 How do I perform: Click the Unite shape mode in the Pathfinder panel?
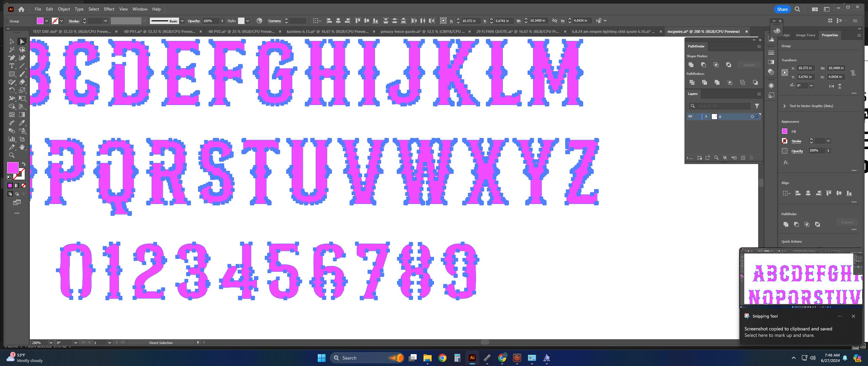(691, 65)
